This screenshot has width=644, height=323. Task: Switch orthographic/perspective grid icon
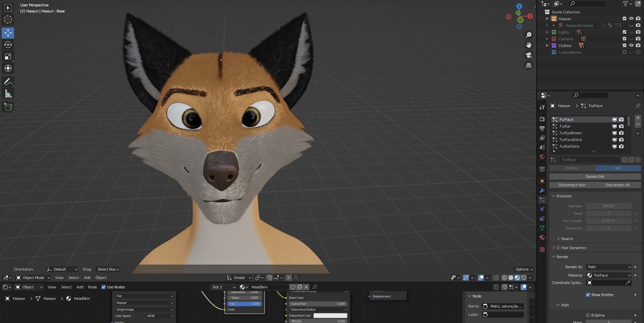point(529,65)
